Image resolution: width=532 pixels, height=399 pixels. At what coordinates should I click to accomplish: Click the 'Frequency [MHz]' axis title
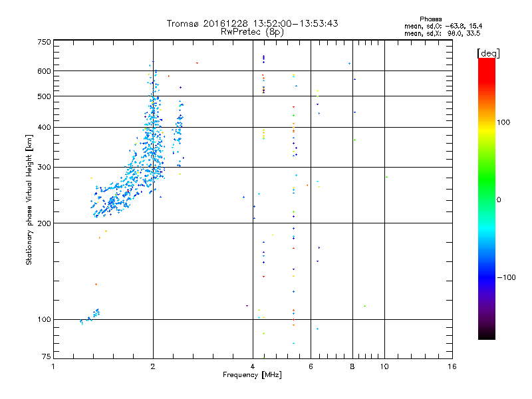(252, 375)
